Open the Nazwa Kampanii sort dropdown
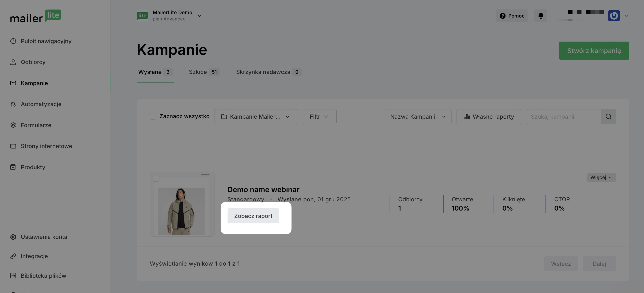This screenshot has width=644, height=293. 418,117
